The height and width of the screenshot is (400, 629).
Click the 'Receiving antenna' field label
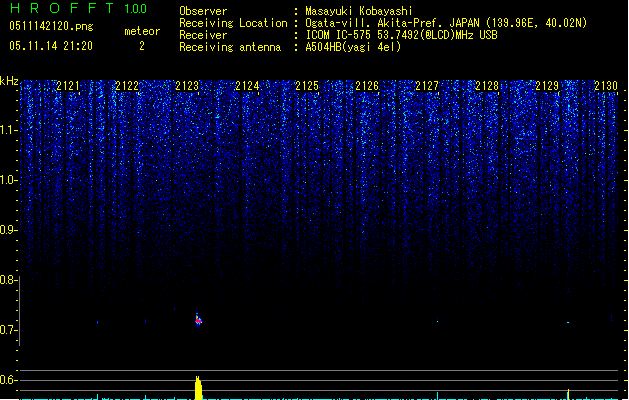[x=230, y=47]
